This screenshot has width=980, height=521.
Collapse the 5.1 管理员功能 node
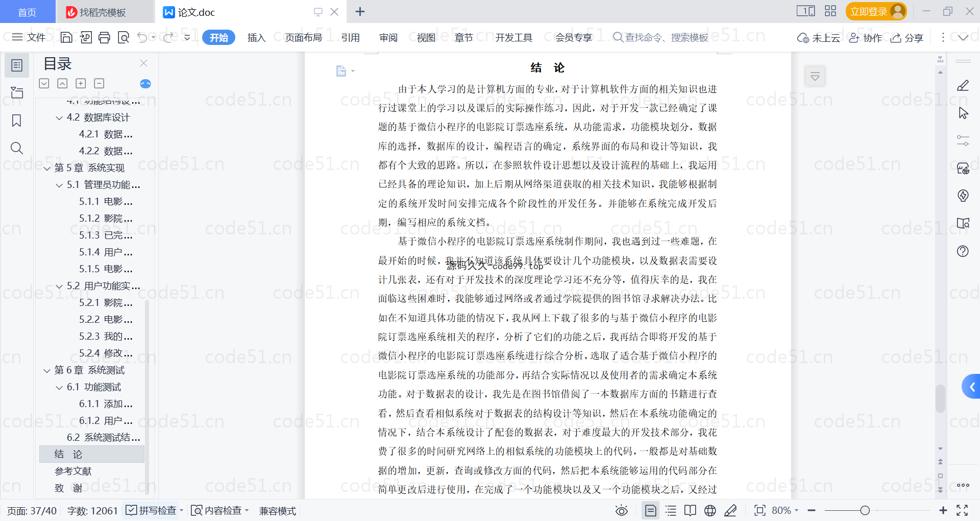coord(59,185)
